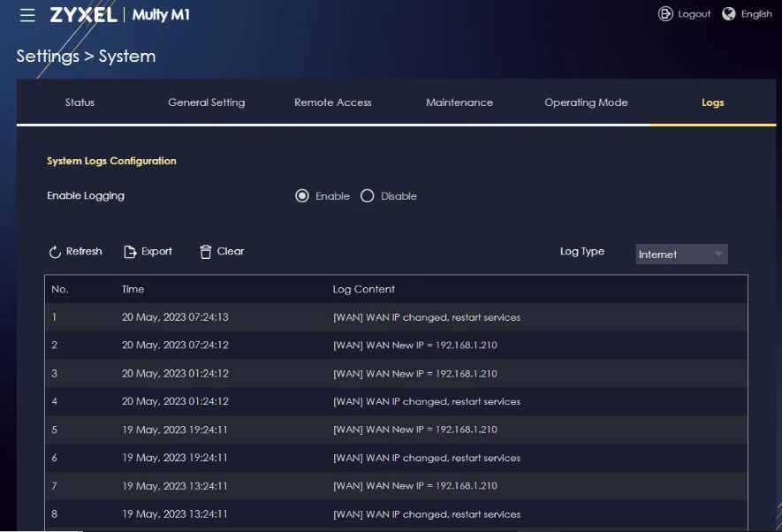Click the Zyxel logo

click(x=84, y=14)
